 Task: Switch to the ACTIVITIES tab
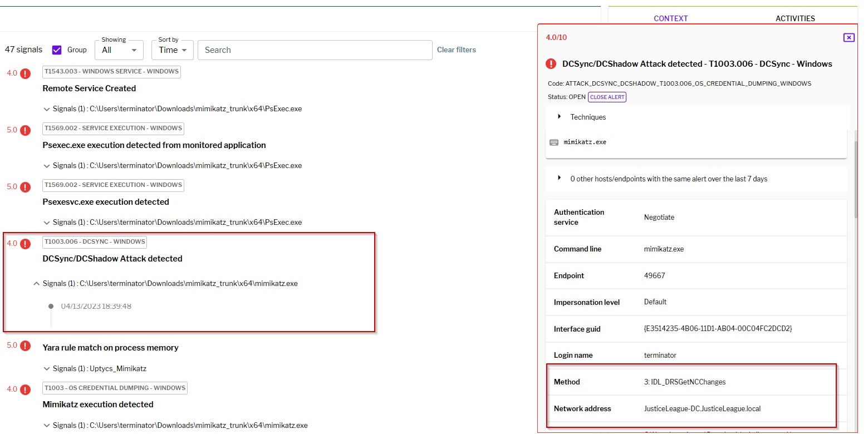coord(795,18)
